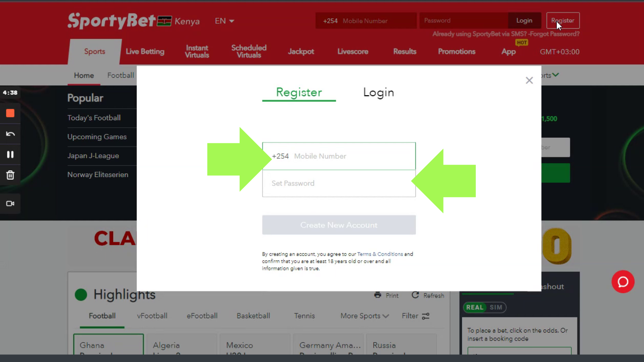Open the Filter settings icon
This screenshot has width=644, height=362.
click(x=425, y=316)
